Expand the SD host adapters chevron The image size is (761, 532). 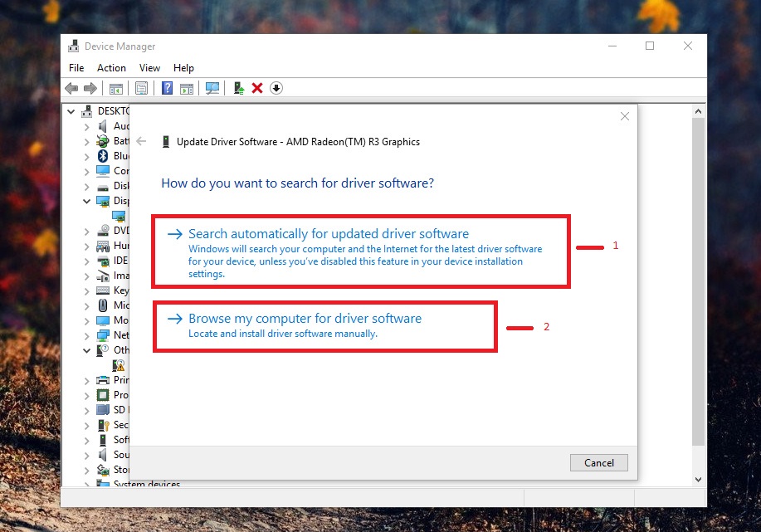click(87, 410)
